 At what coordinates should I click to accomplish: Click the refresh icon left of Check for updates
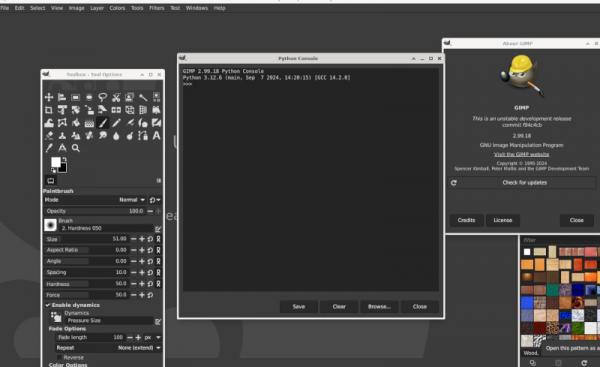(x=454, y=183)
